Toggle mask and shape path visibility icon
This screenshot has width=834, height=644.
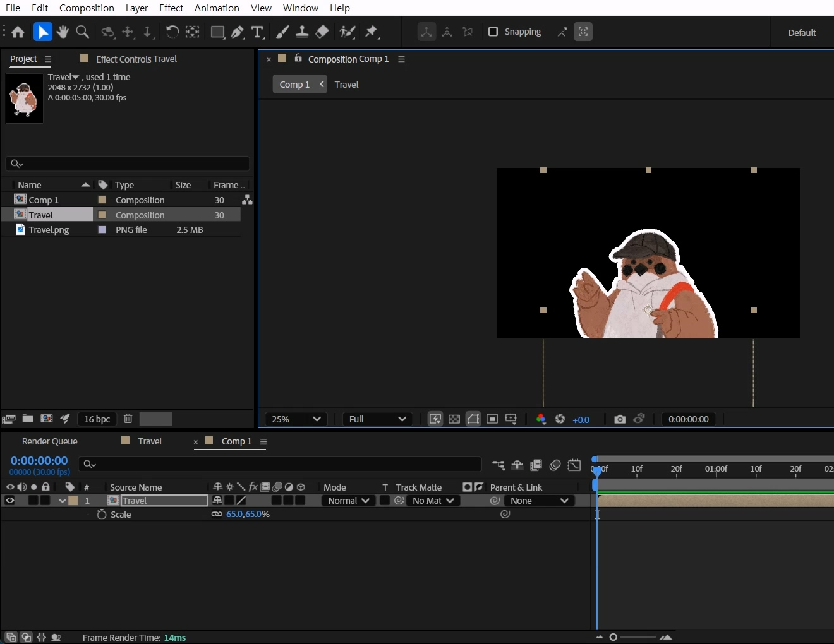coord(473,419)
